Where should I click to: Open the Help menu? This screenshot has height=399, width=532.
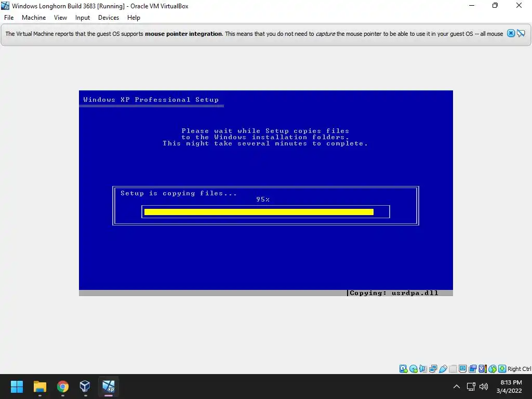(x=134, y=18)
